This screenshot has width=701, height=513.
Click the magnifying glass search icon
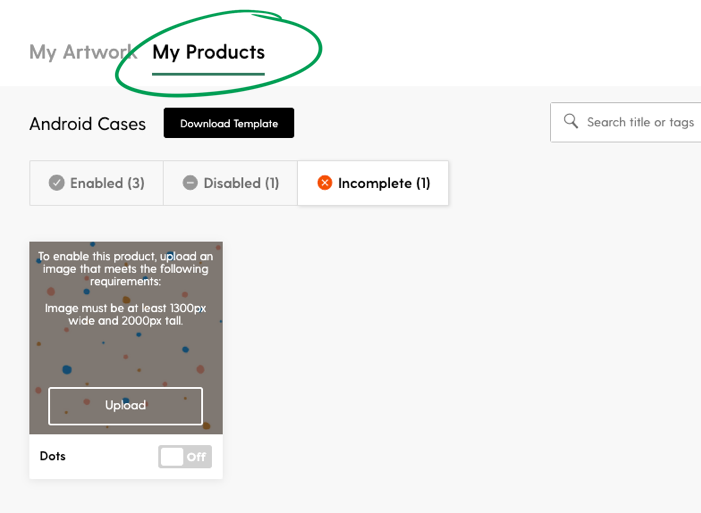click(x=570, y=121)
